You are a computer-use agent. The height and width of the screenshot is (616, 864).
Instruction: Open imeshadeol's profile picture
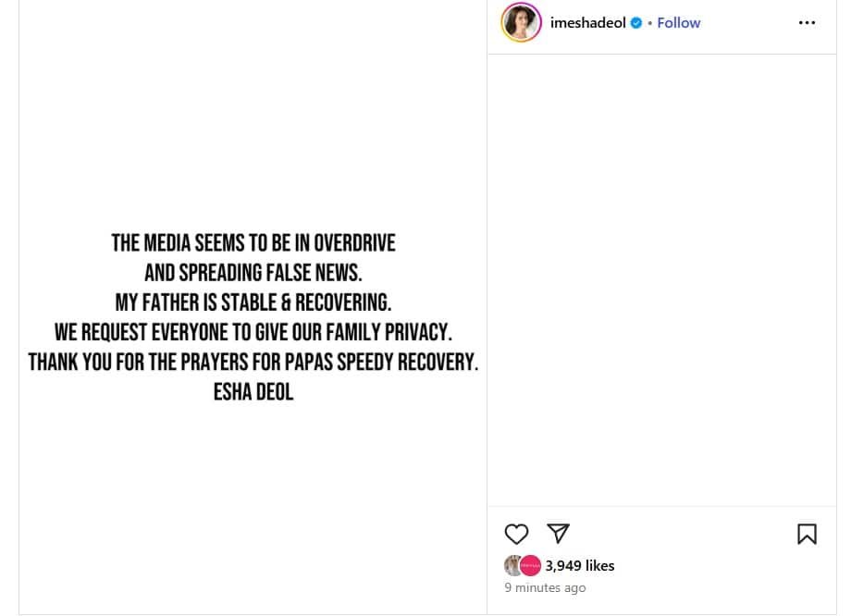[x=521, y=22]
